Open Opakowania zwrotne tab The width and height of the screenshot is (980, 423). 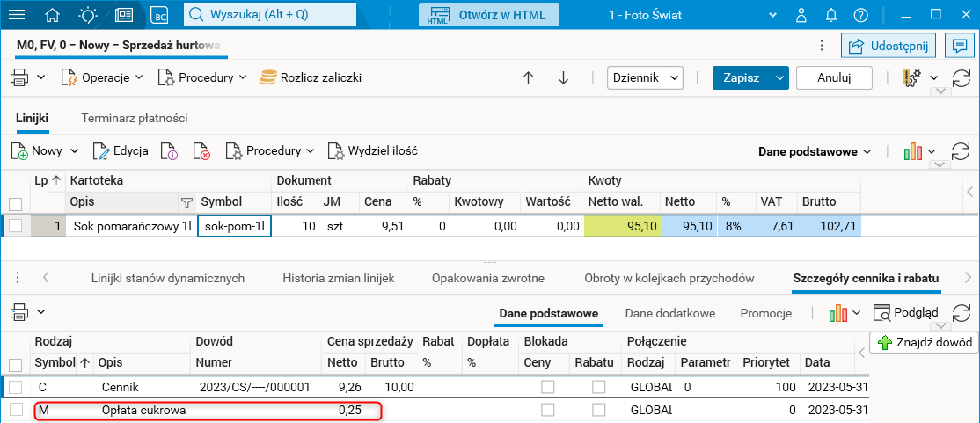488,278
